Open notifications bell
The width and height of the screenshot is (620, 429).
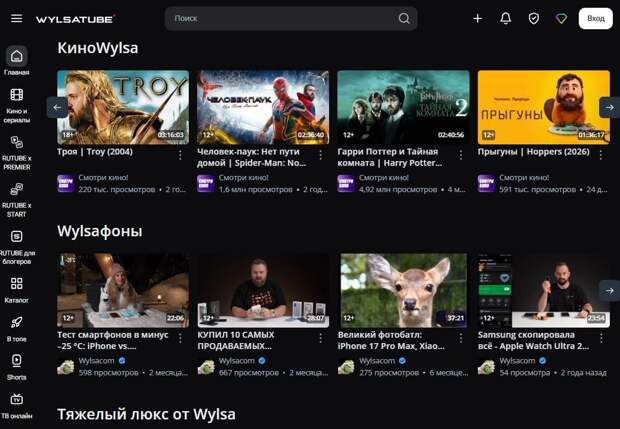505,18
